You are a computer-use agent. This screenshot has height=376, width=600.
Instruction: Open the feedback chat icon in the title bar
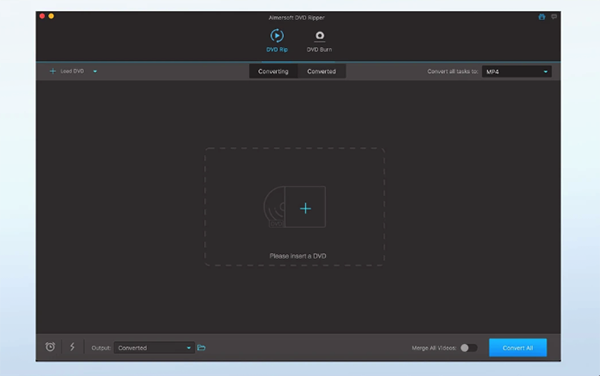pyautogui.click(x=554, y=17)
